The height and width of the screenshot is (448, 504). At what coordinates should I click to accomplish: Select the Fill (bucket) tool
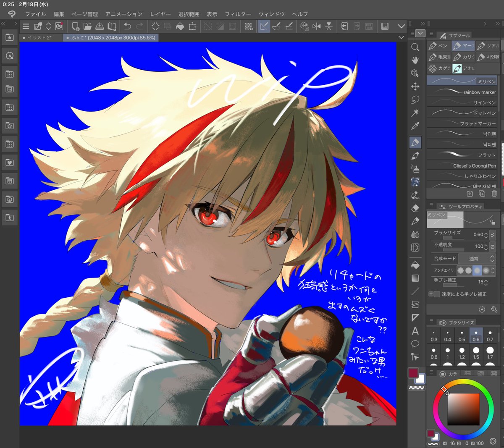[415, 265]
